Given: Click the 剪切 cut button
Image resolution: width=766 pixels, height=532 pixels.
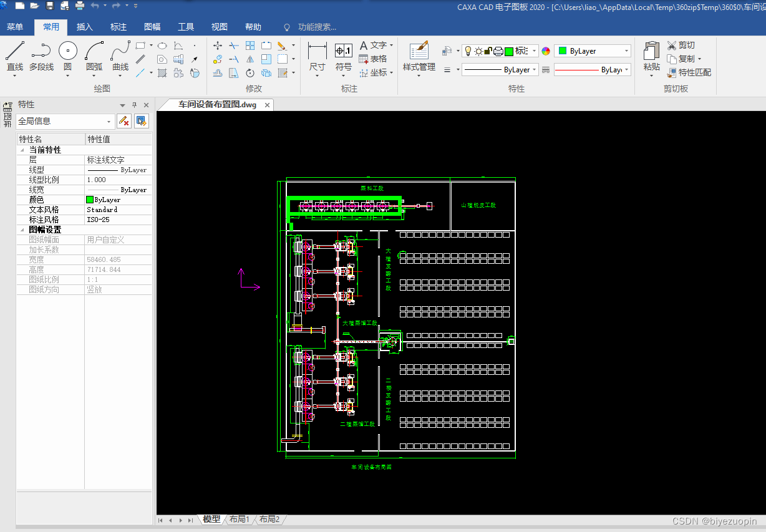Looking at the screenshot, I should click(681, 46).
